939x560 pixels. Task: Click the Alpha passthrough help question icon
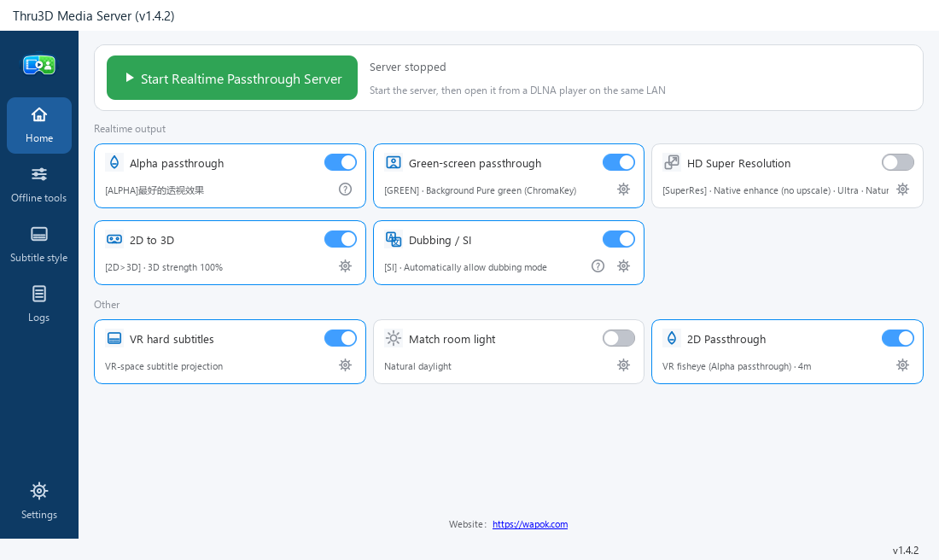tap(345, 190)
